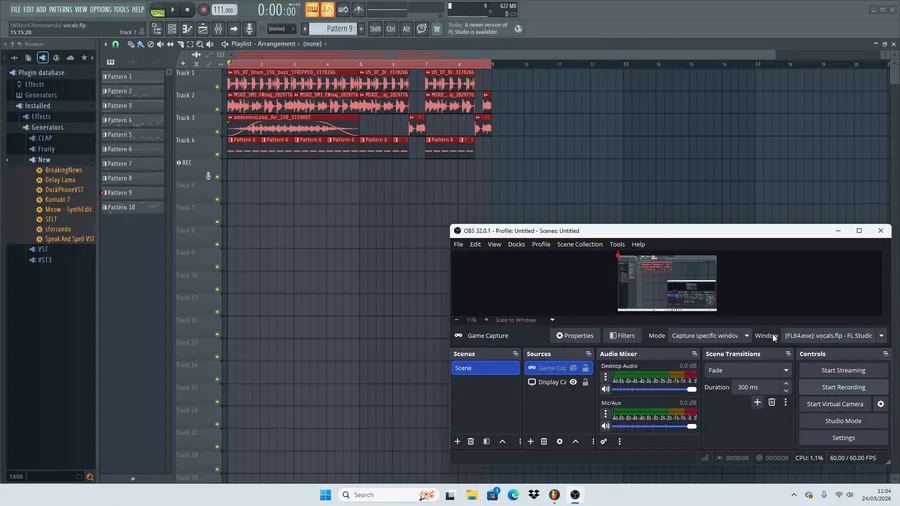Click Start Virtual Camera button

pos(835,404)
